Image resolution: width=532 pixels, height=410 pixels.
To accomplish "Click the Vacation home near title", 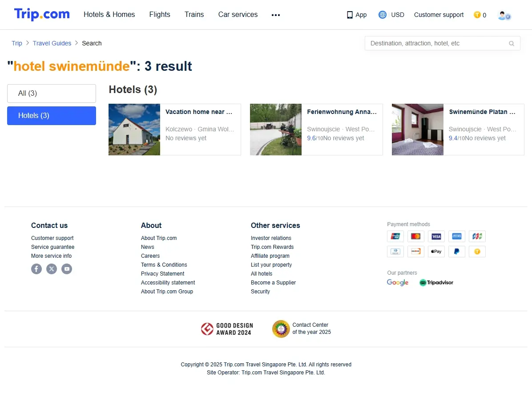I will pos(199,112).
